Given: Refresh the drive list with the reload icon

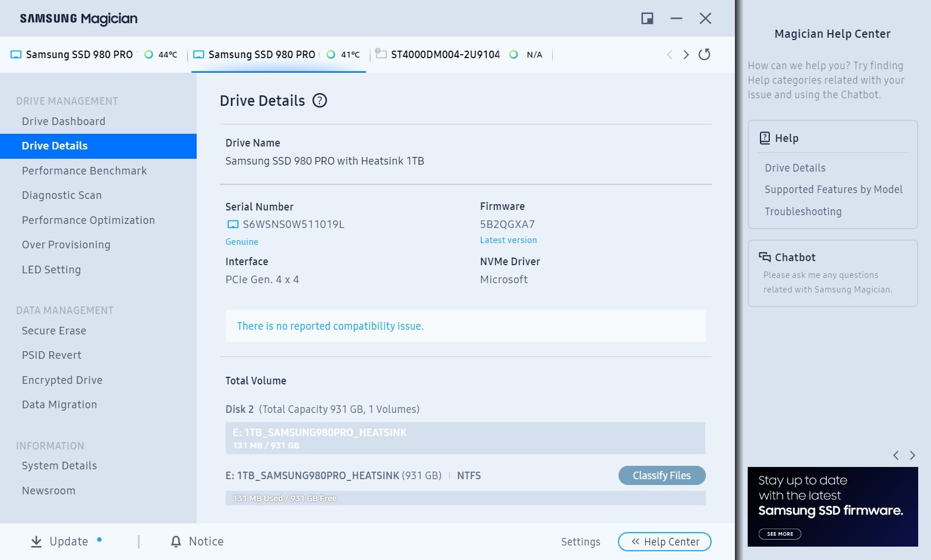Looking at the screenshot, I should 705,54.
